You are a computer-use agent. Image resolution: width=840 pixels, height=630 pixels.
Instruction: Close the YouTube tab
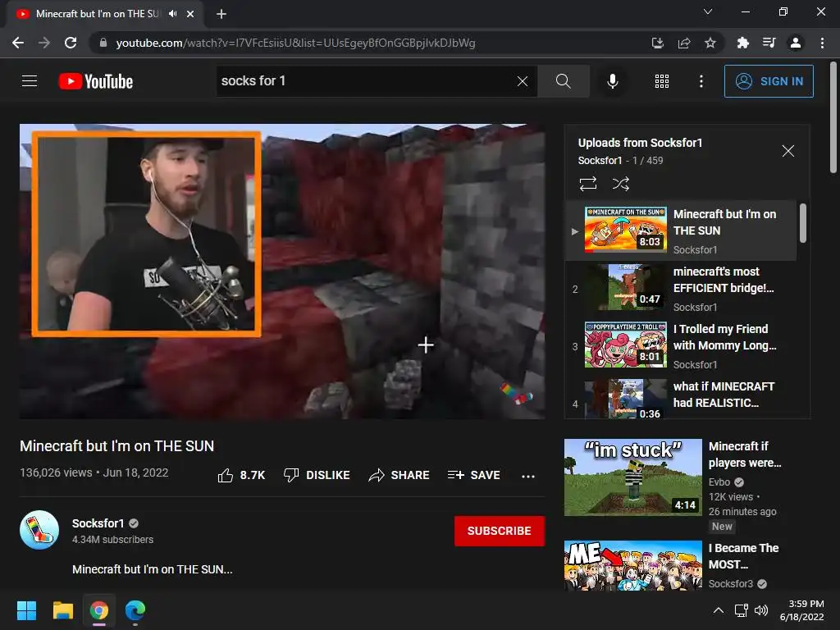[190, 14]
